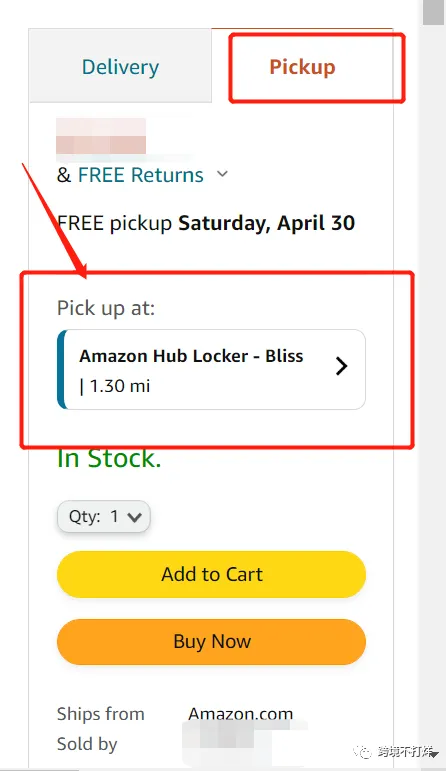446x771 pixels.
Task: Click the 1.30 mi distance text
Action: 120,386
